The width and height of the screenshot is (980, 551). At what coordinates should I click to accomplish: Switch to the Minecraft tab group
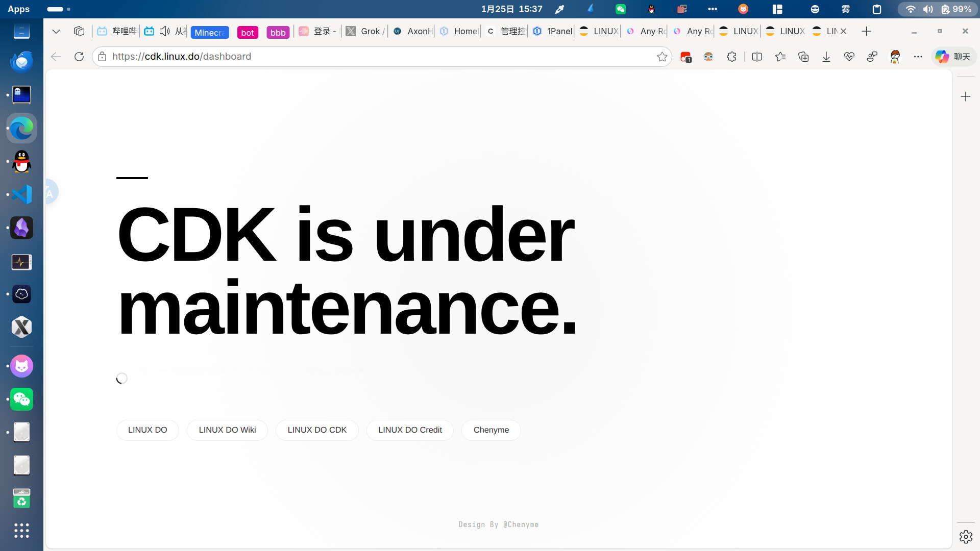click(x=210, y=32)
